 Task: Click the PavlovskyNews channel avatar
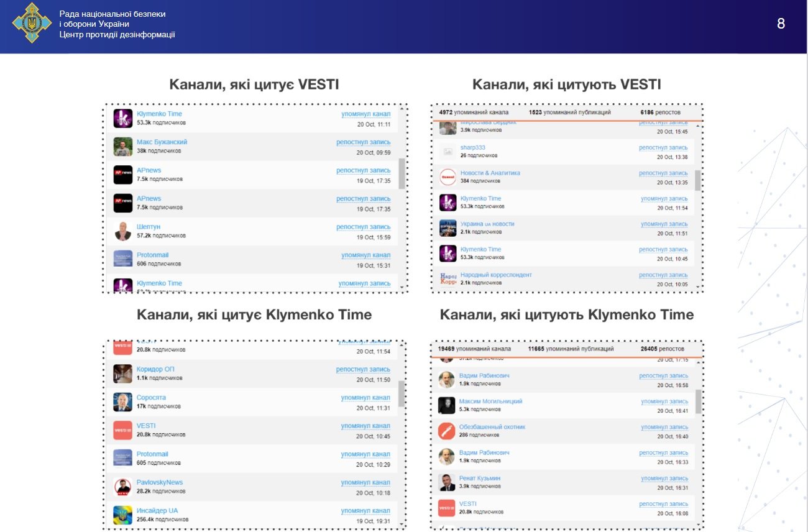(x=123, y=487)
